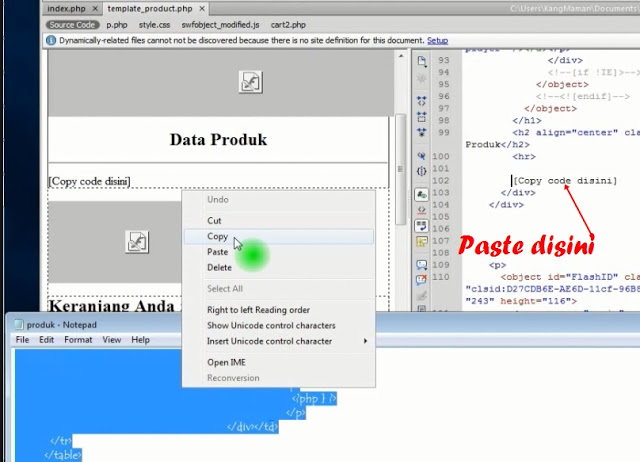Screen dimensions: 640x462
Task: Switch to the index.php document tab
Action: coord(66,9)
